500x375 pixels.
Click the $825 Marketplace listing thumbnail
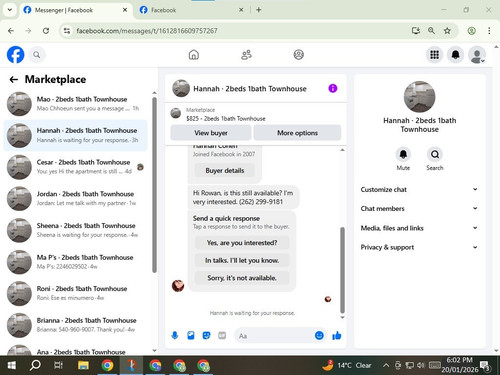176,113
